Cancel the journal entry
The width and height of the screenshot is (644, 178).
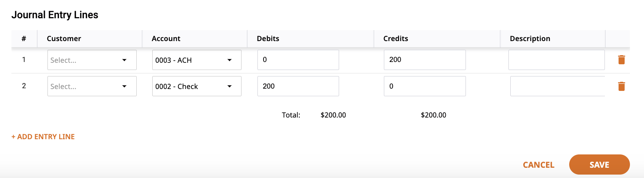(538, 165)
